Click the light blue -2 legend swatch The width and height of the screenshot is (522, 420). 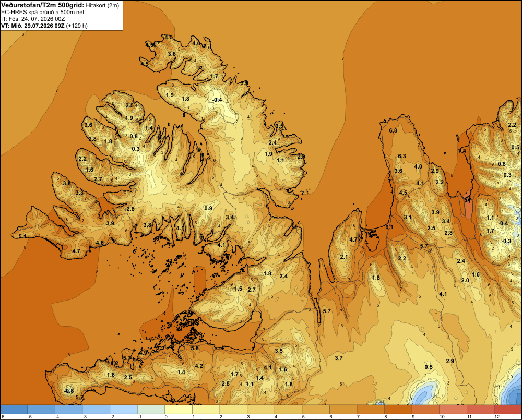tap(124, 409)
